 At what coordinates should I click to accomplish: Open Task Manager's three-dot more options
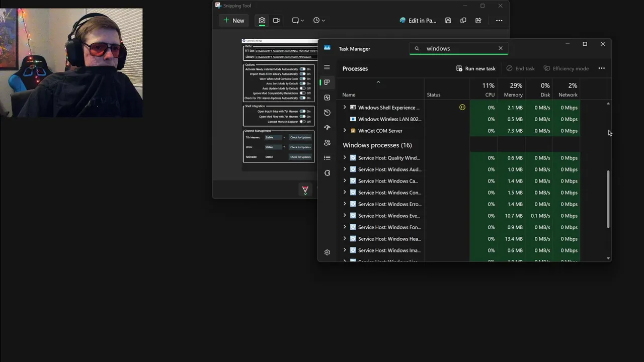[602, 68]
